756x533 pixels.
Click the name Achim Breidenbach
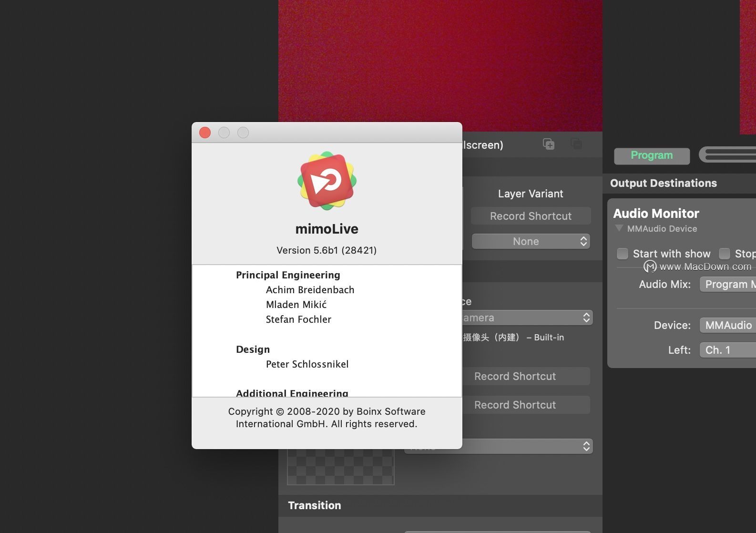click(x=310, y=290)
